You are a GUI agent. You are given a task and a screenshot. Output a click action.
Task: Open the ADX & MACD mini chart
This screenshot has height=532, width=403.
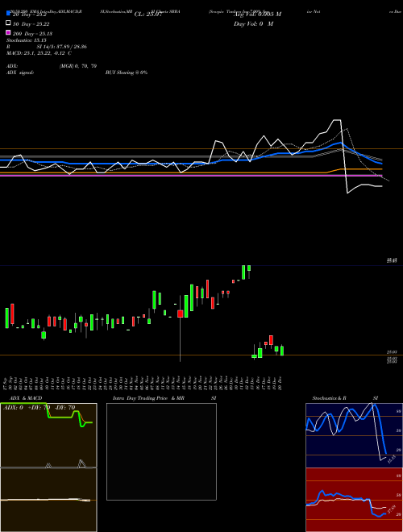48,468
